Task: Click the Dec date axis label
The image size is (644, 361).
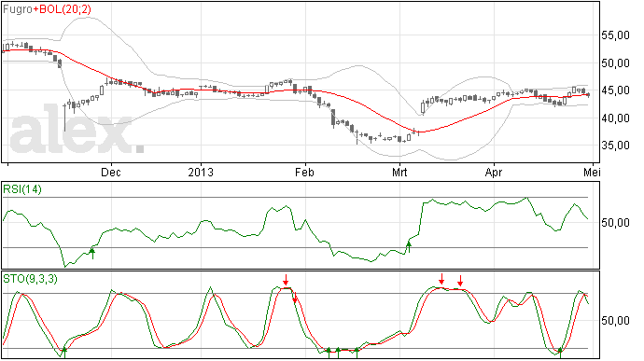Action: coord(111,172)
